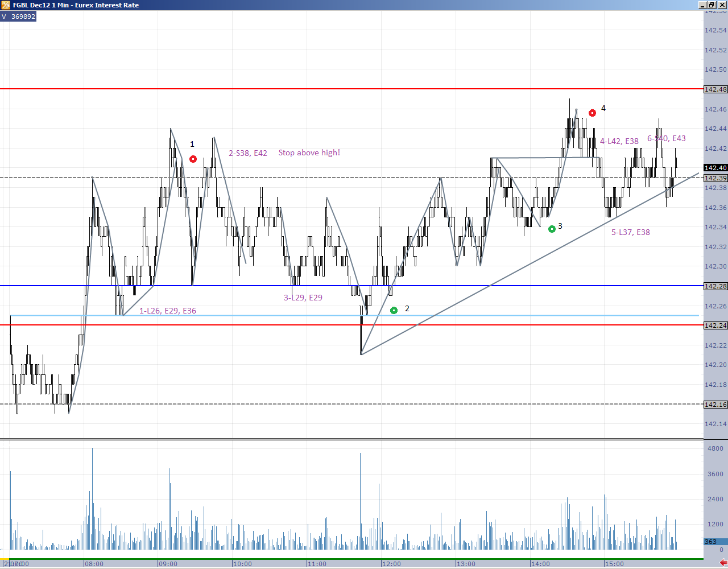Click the 09:00 label on time axis
Viewport: 728px width, 569px height.
pyautogui.click(x=168, y=564)
